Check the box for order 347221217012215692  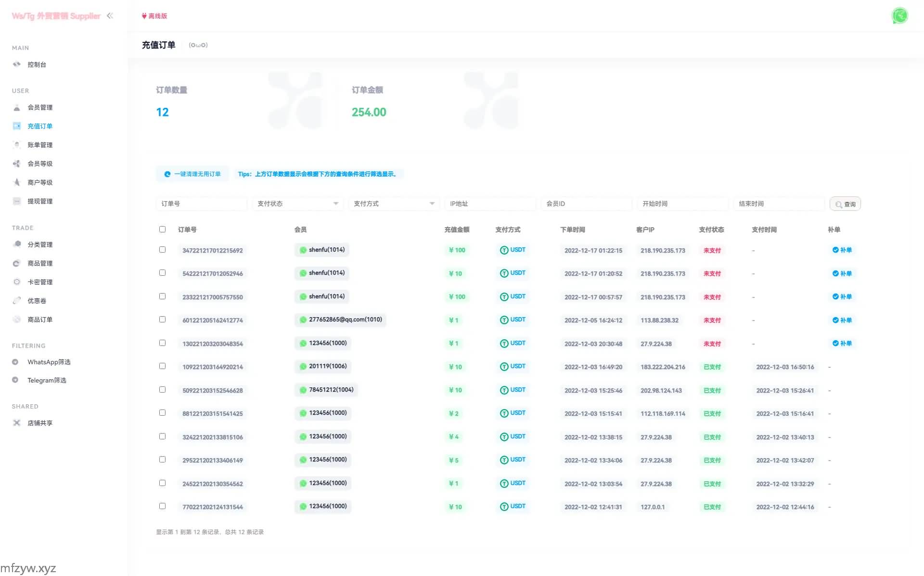click(x=162, y=250)
